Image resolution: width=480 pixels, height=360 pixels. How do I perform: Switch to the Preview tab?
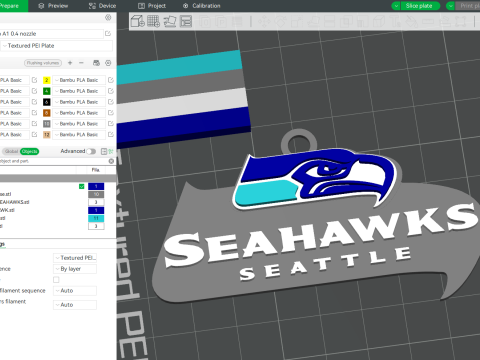pos(53,6)
